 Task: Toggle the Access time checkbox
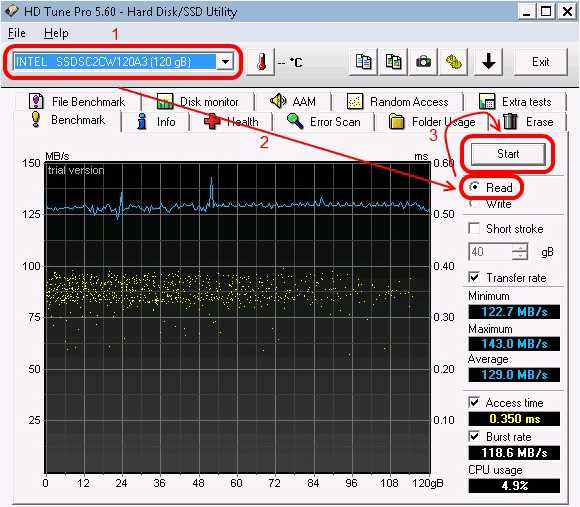point(474,402)
